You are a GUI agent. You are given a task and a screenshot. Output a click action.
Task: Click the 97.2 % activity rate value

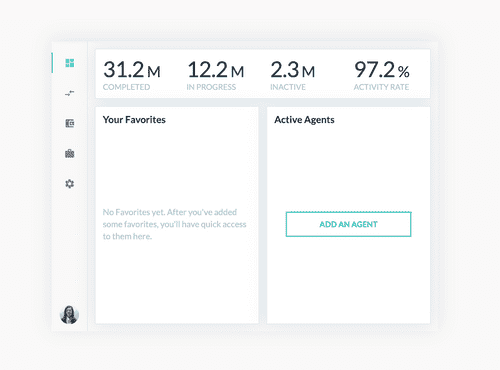tap(382, 70)
